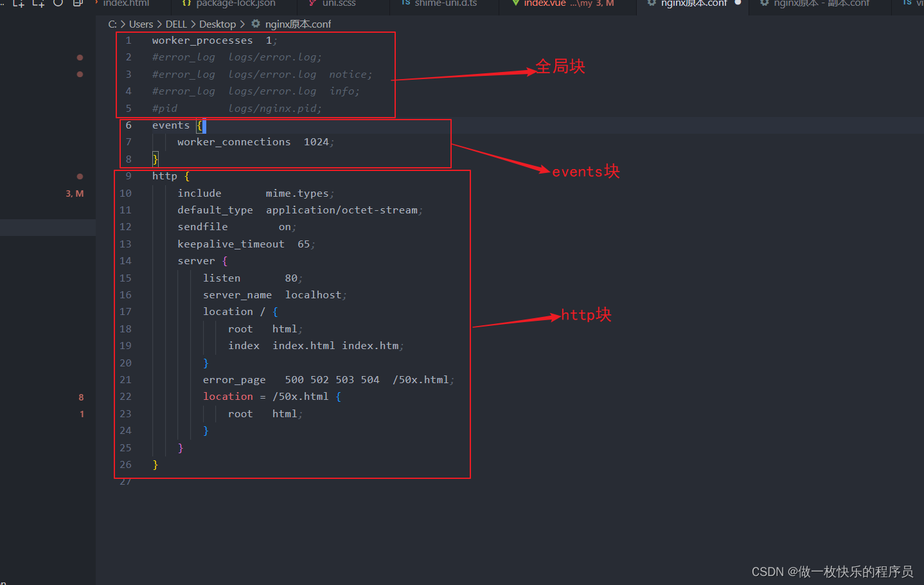Open the shime-uni.d.ts tab

[445, 3]
